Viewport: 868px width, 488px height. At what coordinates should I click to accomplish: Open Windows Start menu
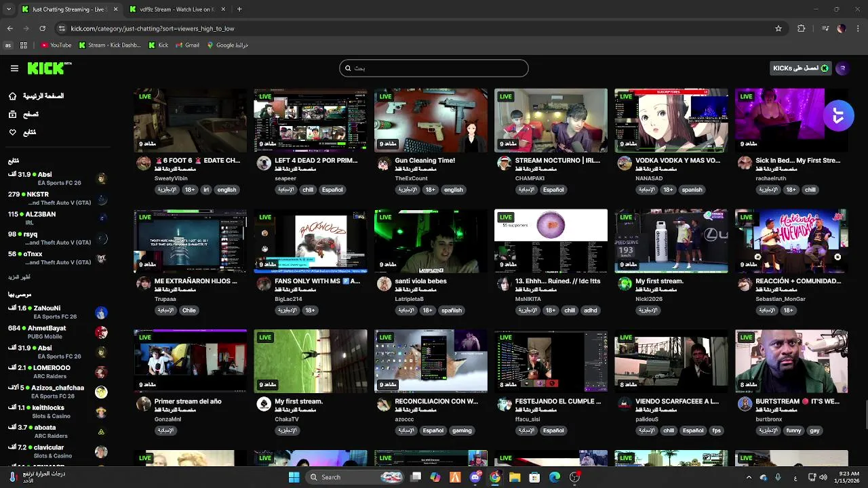pos(294,477)
